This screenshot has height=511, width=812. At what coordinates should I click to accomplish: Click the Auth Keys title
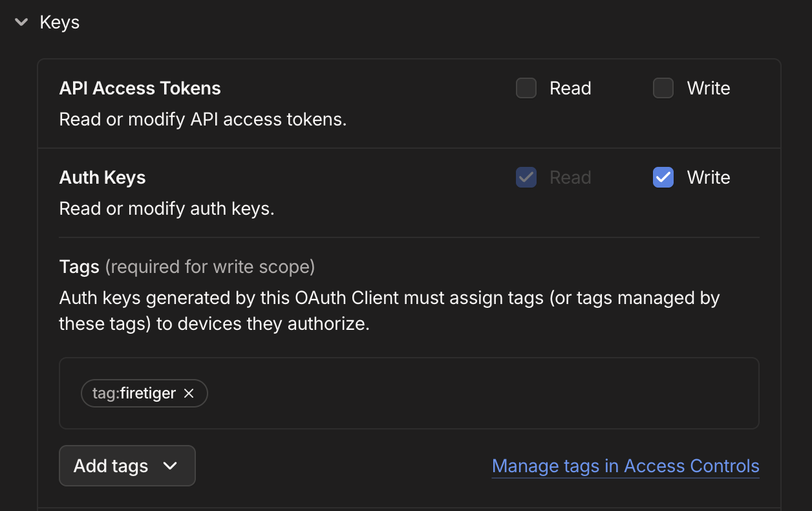(102, 177)
